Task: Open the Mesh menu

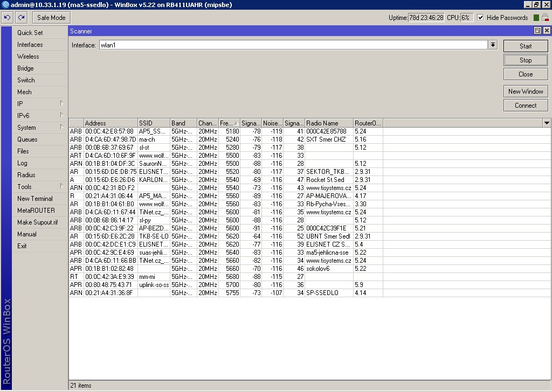Action: (40, 92)
